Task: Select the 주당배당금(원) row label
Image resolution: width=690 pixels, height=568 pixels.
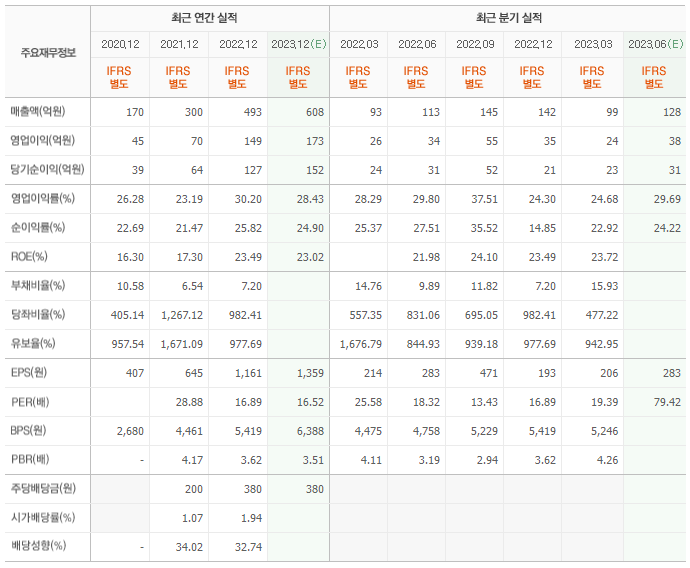Action: 43,489
